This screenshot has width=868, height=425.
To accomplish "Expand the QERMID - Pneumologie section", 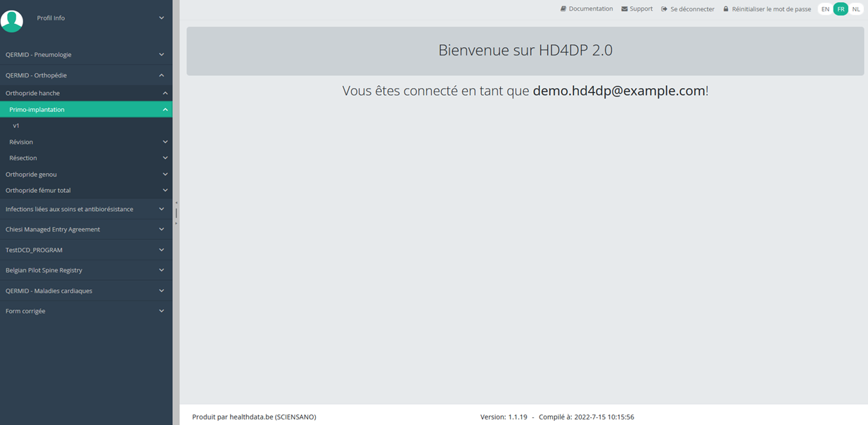I will pos(86,54).
